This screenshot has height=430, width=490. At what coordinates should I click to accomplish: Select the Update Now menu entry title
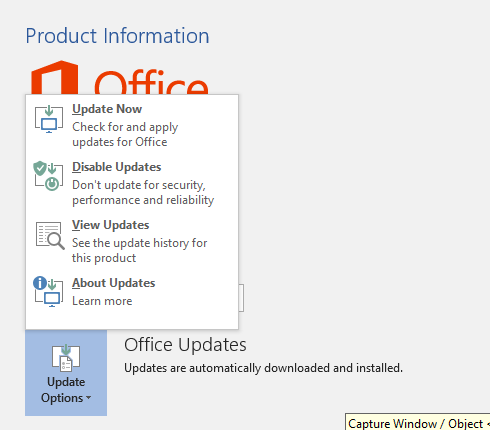point(107,109)
